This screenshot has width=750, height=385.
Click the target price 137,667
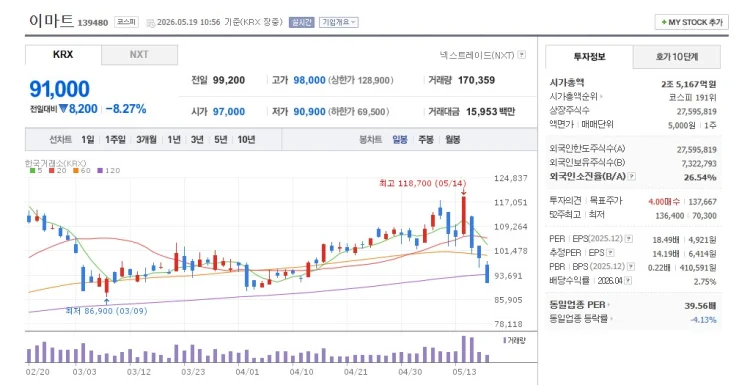pyautogui.click(x=703, y=201)
